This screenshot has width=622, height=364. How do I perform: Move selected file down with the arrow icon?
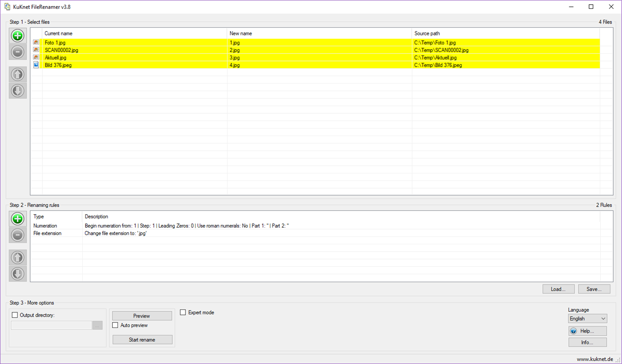(17, 91)
